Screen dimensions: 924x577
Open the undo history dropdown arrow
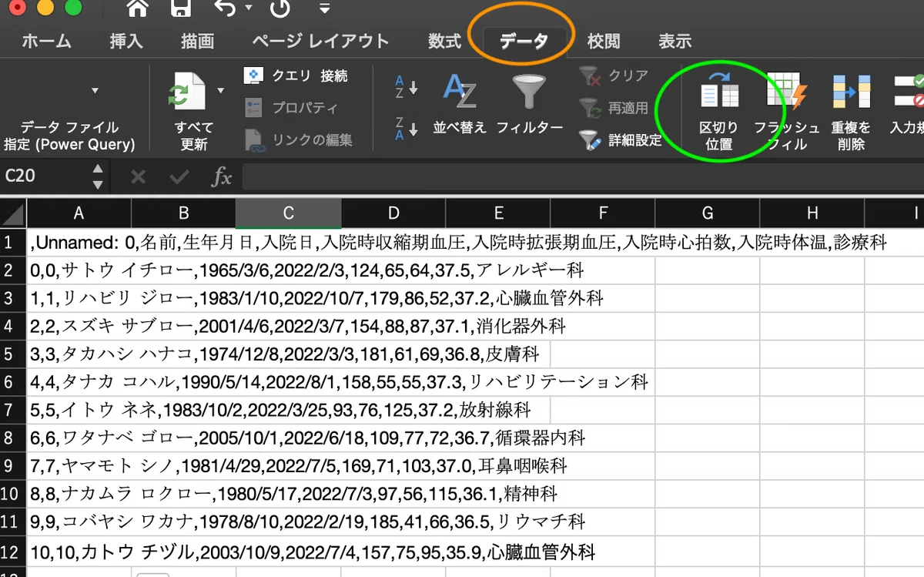pyautogui.click(x=248, y=8)
